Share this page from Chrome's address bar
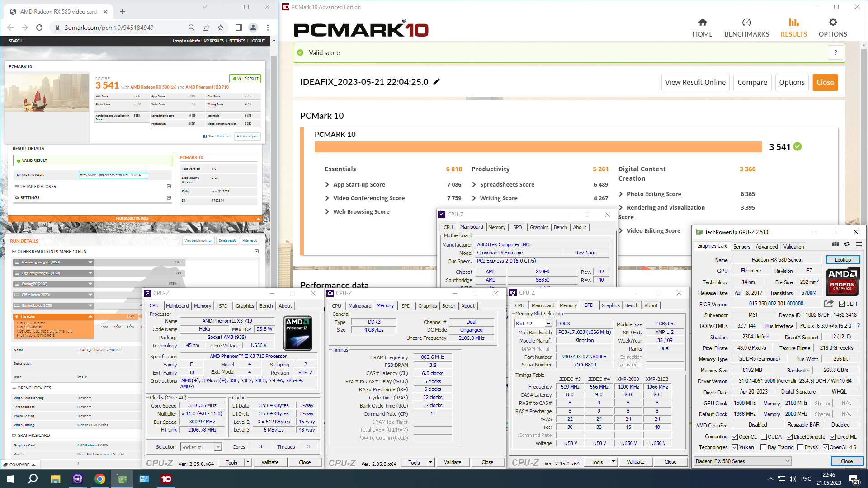The width and height of the screenshot is (868, 488). pos(206,28)
